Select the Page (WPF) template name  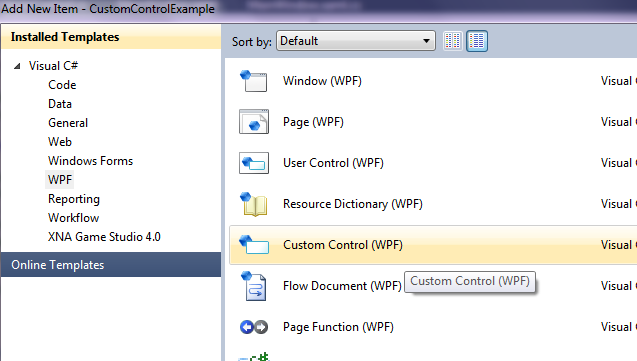(313, 122)
